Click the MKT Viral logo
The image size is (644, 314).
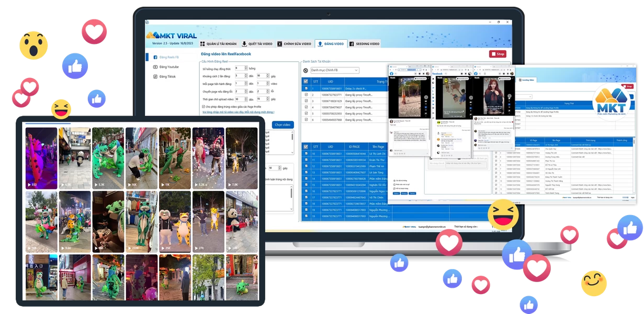[x=171, y=35]
